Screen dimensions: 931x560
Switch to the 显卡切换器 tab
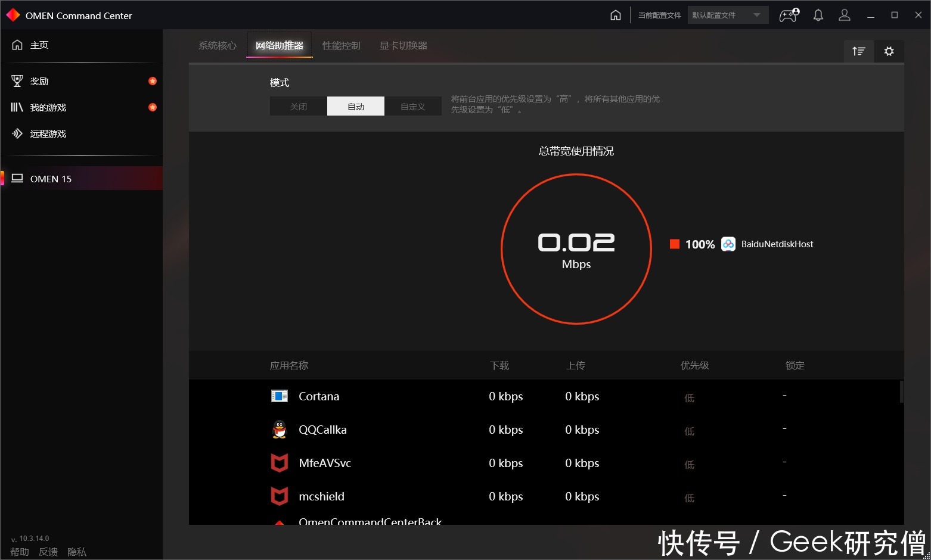click(x=403, y=45)
